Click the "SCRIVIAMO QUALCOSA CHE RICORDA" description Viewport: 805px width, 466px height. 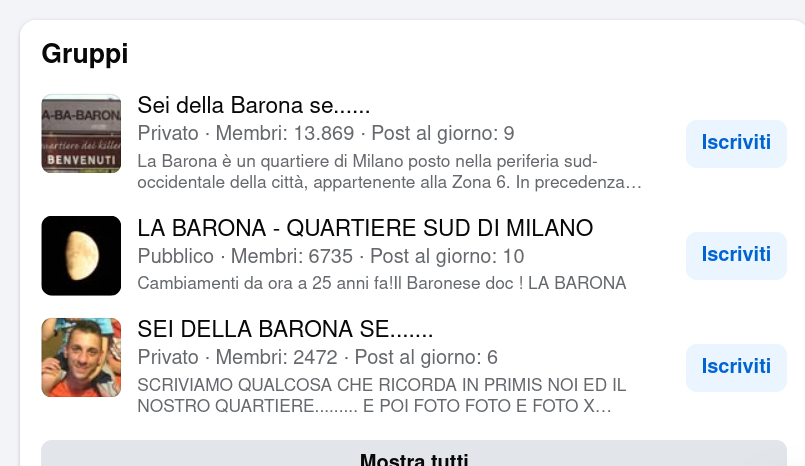381,396
